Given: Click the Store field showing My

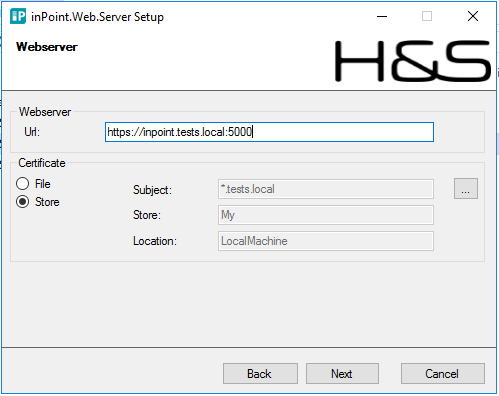Looking at the screenshot, I should (x=326, y=215).
